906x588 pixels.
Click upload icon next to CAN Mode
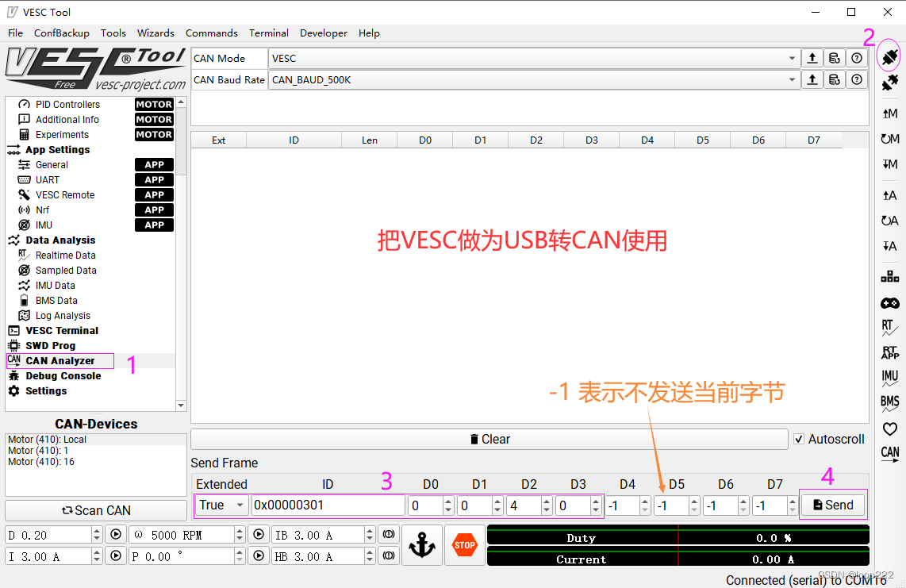click(x=812, y=58)
